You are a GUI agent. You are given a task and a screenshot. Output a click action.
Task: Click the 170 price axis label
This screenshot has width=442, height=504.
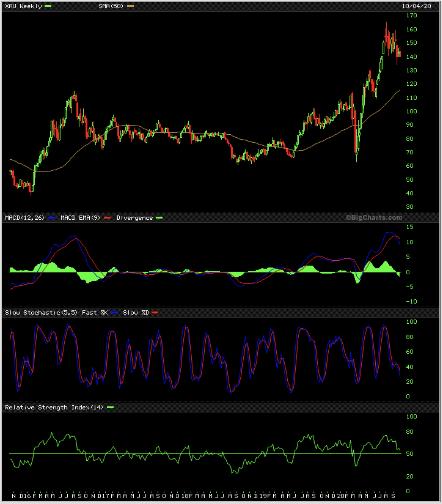pyautogui.click(x=411, y=15)
